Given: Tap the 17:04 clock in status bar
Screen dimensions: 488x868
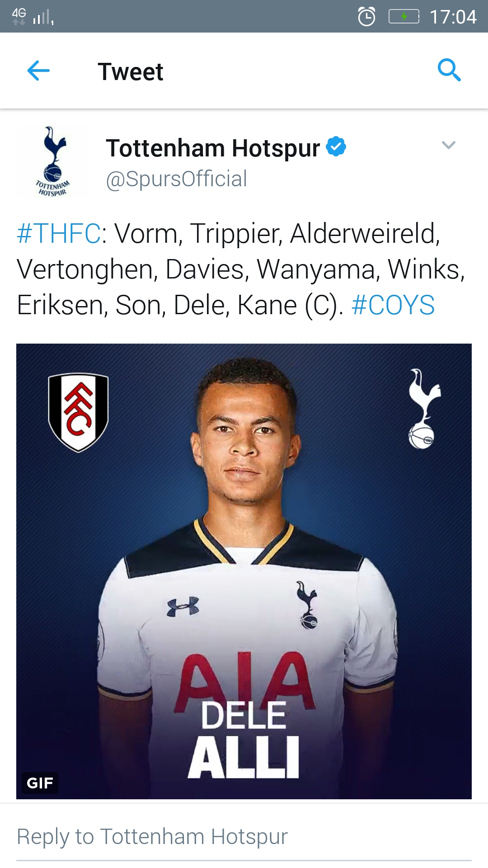Looking at the screenshot, I should (453, 17).
